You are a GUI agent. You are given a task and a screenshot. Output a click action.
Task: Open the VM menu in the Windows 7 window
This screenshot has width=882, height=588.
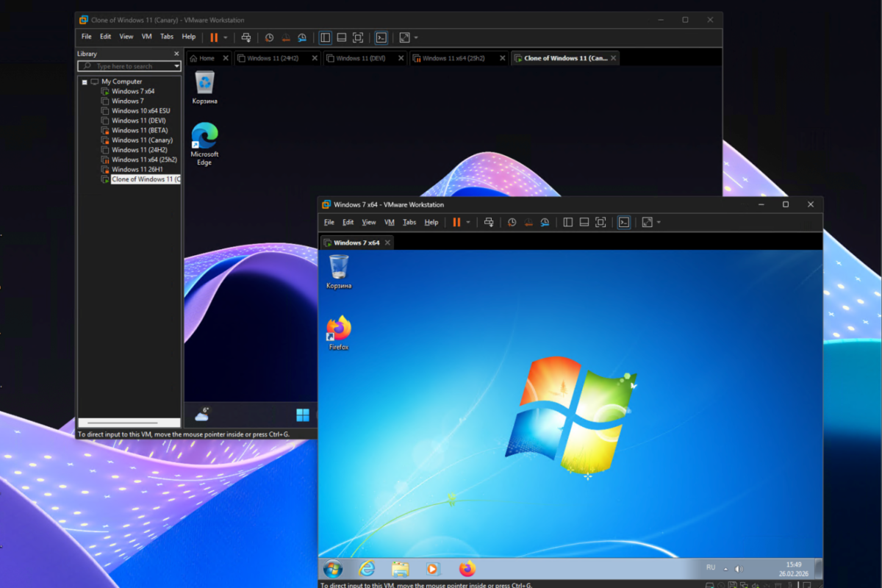coord(389,221)
